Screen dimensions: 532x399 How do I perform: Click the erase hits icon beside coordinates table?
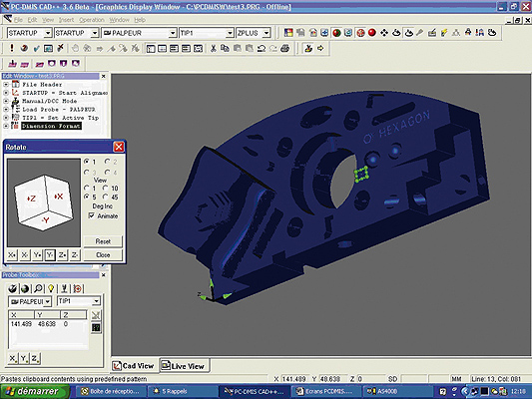[x=96, y=315]
